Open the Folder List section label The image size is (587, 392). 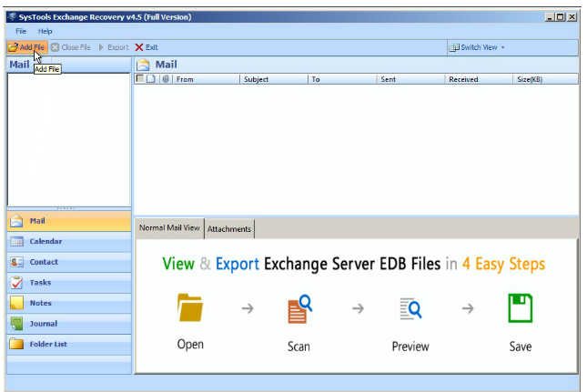click(x=48, y=344)
